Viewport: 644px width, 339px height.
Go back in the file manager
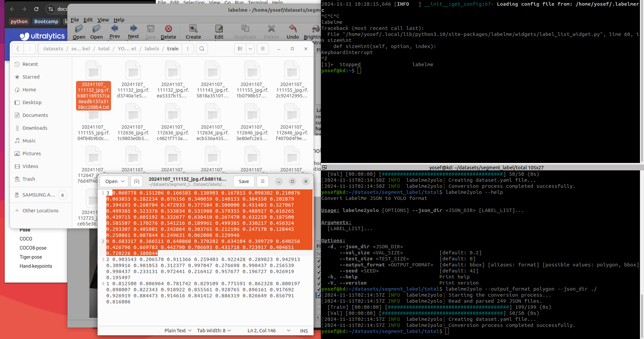click(x=18, y=49)
